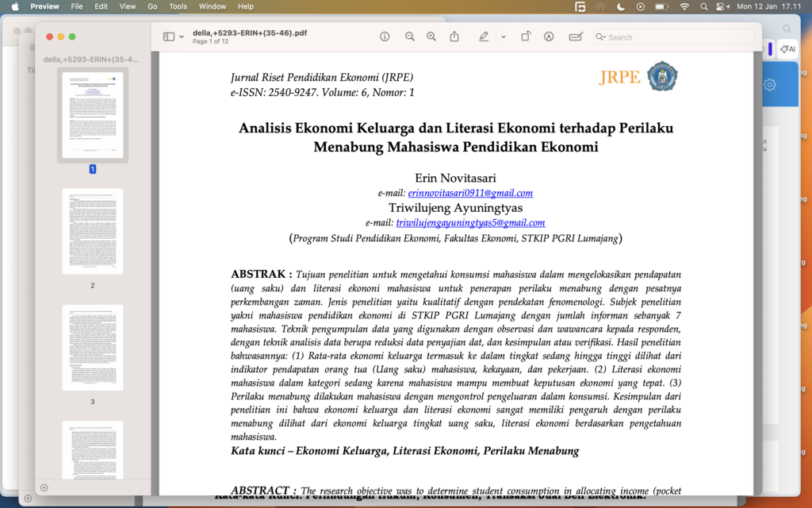812x508 pixels.
Task: Open the highlight color dropdown chevron
Action: [x=503, y=37]
